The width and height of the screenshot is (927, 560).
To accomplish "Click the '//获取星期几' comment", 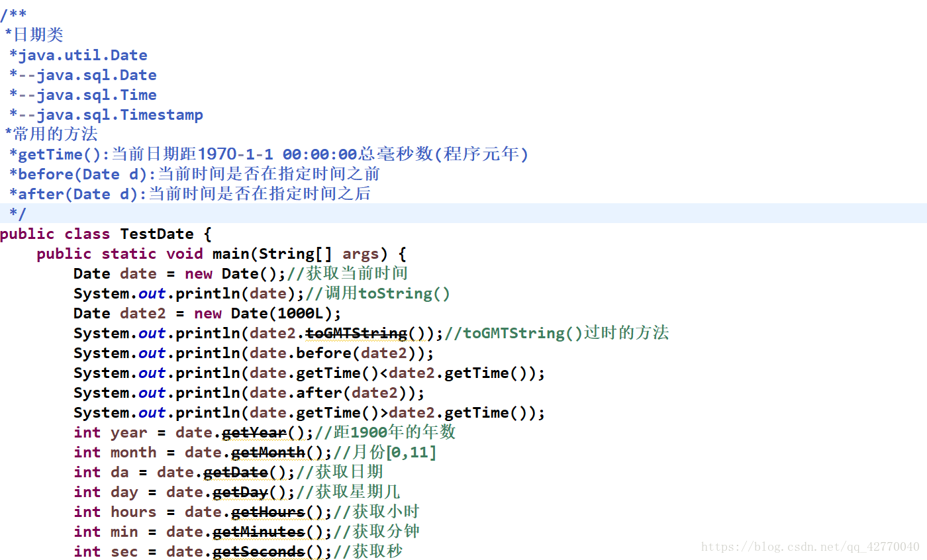I will (348, 492).
